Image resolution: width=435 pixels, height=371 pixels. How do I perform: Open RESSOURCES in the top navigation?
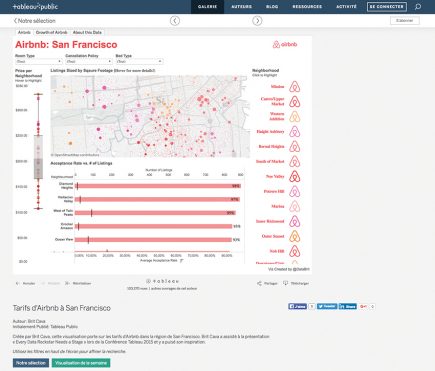pyautogui.click(x=307, y=7)
